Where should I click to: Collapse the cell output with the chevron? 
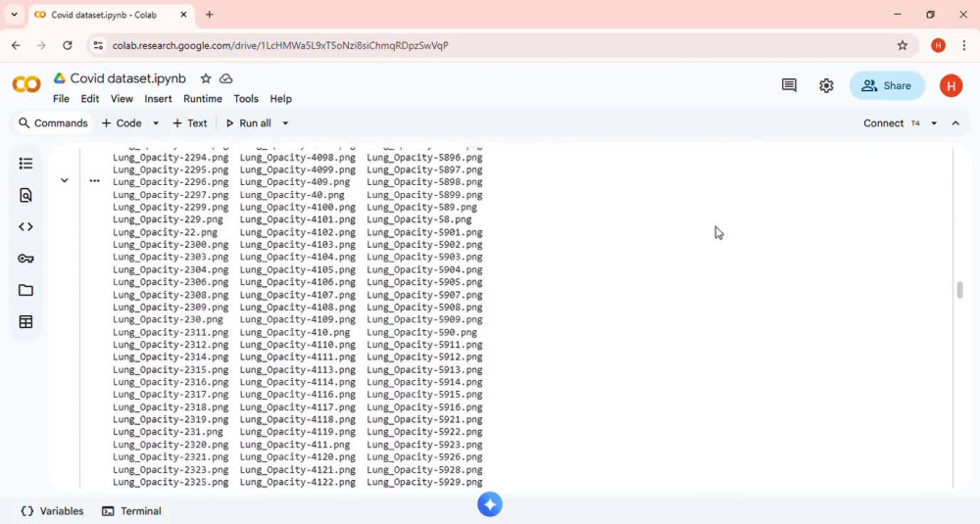pyautogui.click(x=65, y=180)
